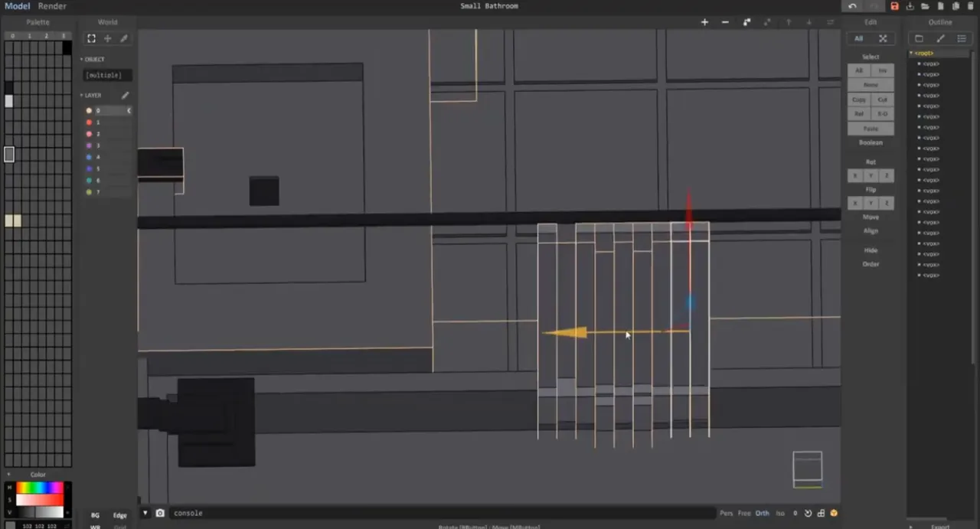Expand the Boolean section
The width and height of the screenshot is (980, 529).
click(x=871, y=142)
